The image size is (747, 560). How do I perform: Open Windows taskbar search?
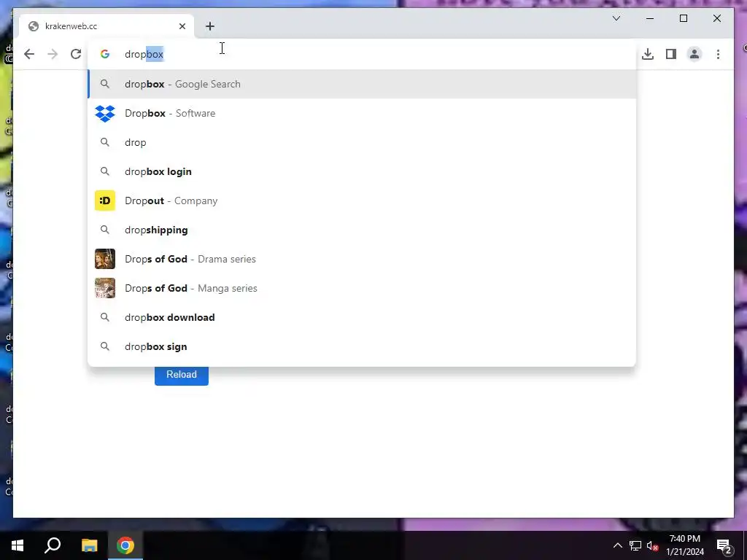click(x=53, y=545)
